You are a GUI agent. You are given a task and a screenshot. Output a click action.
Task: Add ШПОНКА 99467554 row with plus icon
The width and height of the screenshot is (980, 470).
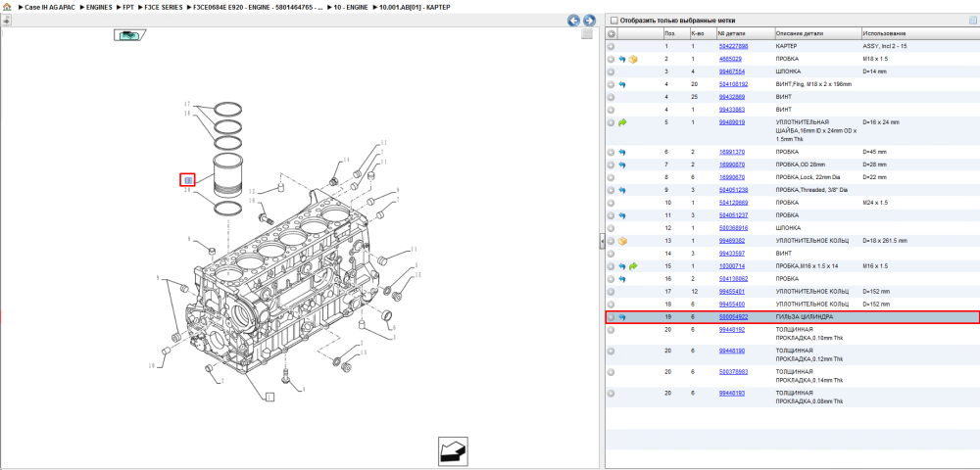click(612, 71)
